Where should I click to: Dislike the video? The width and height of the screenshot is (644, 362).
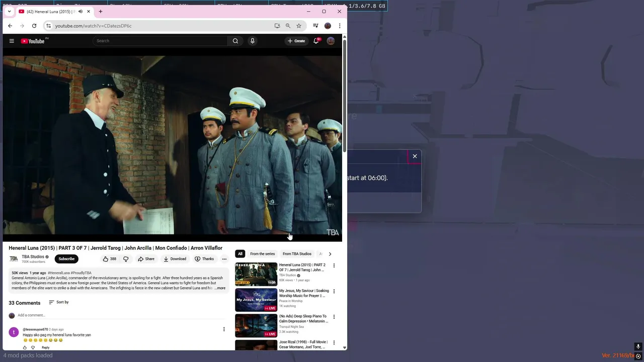[126, 259]
